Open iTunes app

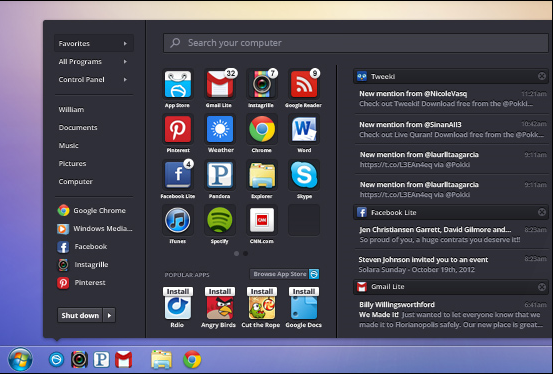[x=178, y=220]
